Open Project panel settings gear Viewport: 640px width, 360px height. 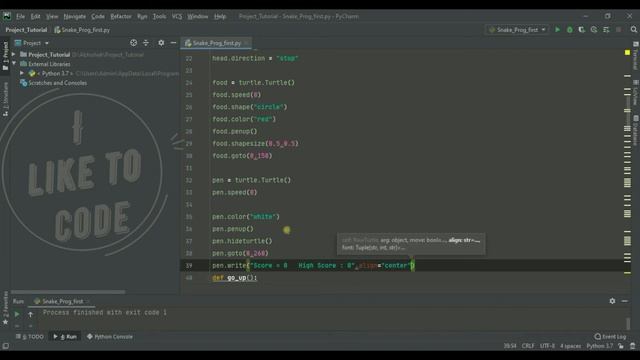coord(161,43)
